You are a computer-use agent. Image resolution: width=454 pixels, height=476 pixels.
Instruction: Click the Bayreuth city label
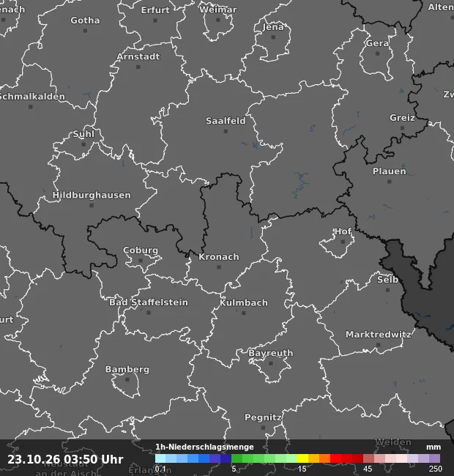[x=271, y=353]
